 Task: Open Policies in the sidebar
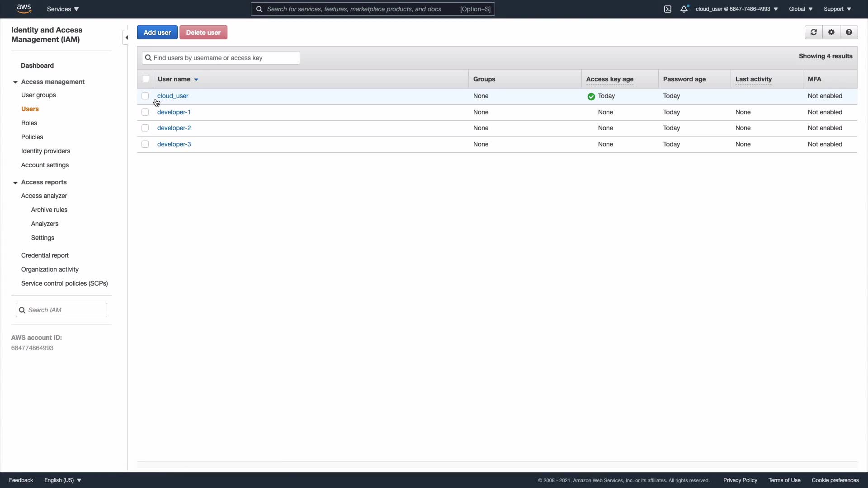click(x=32, y=137)
